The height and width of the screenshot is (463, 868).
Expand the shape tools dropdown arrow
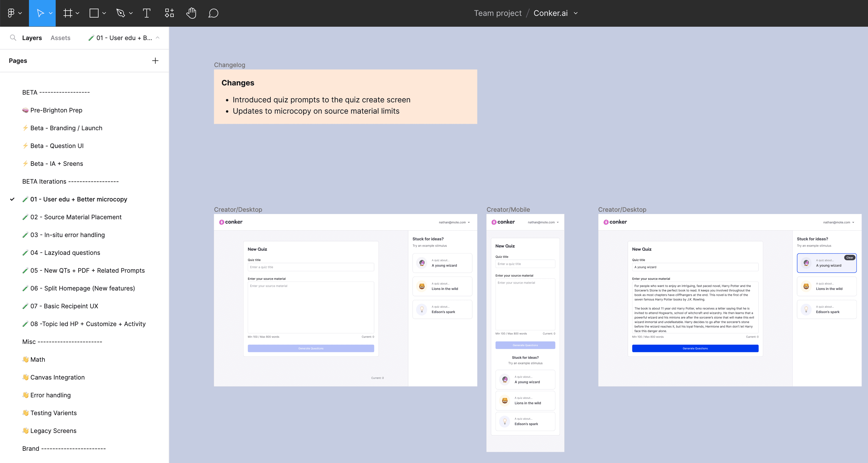tap(104, 13)
